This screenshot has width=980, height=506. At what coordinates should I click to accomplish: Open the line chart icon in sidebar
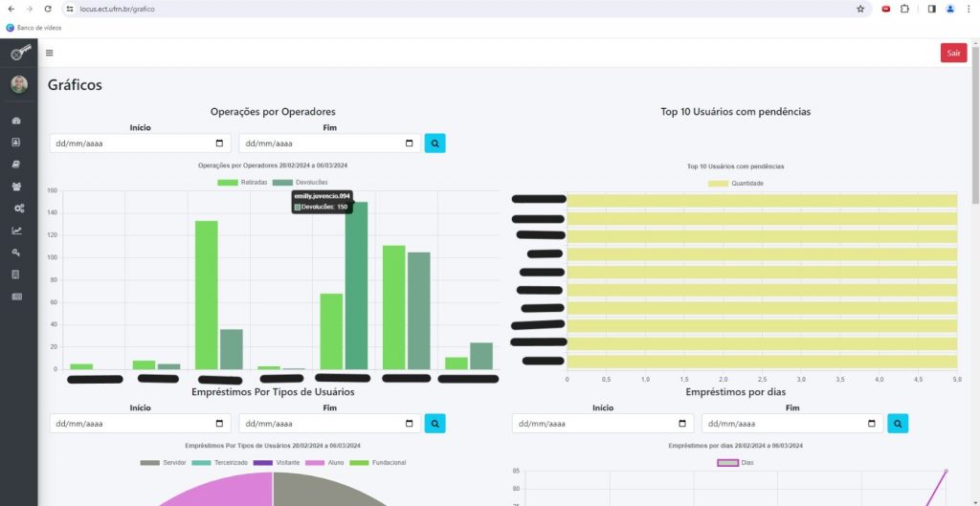click(17, 231)
